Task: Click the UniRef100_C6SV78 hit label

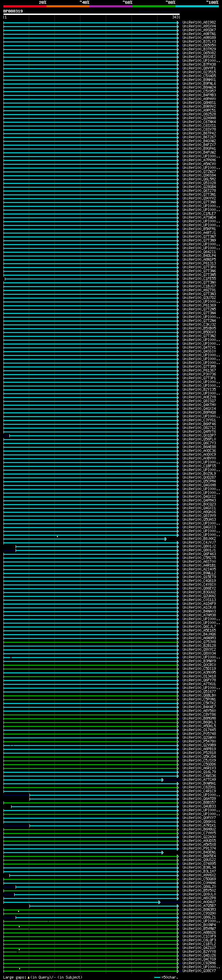Action: (x=199, y=129)
